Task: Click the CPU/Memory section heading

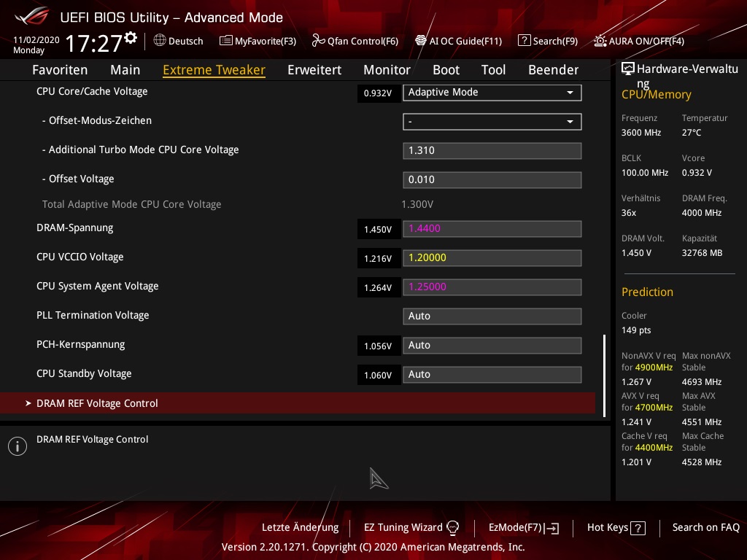Action: (657, 95)
